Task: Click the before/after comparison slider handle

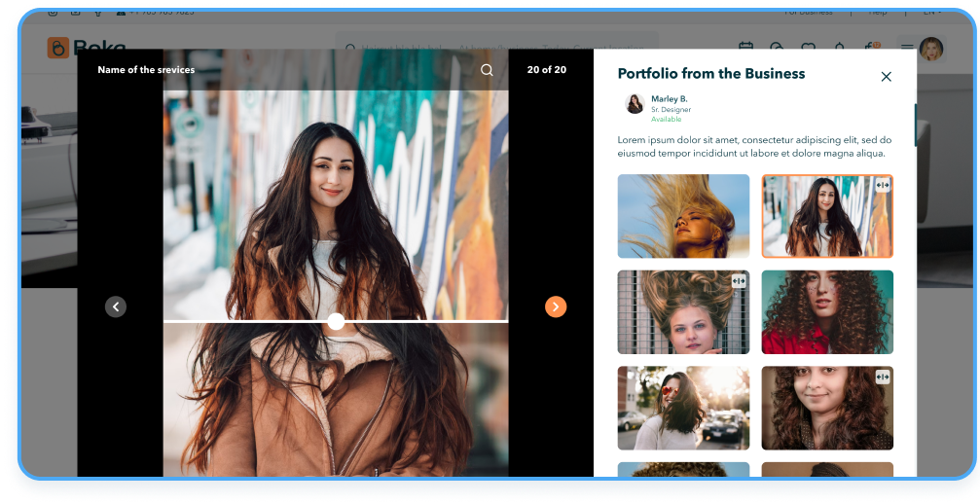Action: 337,322
